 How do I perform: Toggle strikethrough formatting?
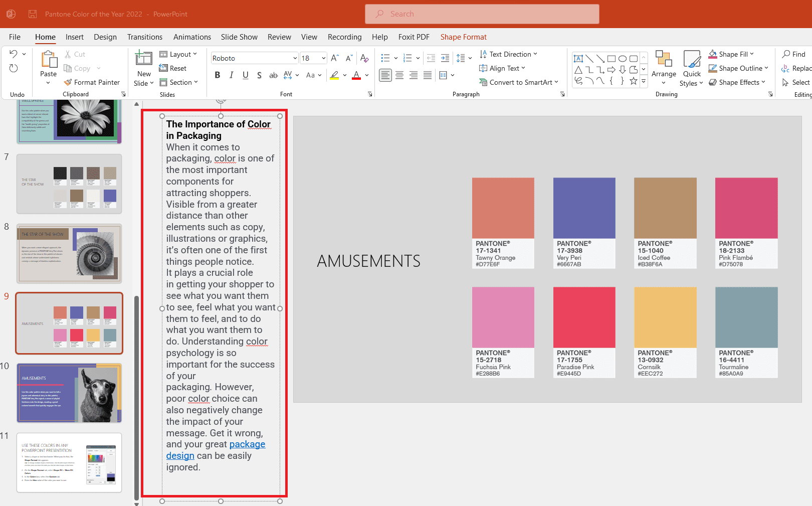click(x=273, y=75)
